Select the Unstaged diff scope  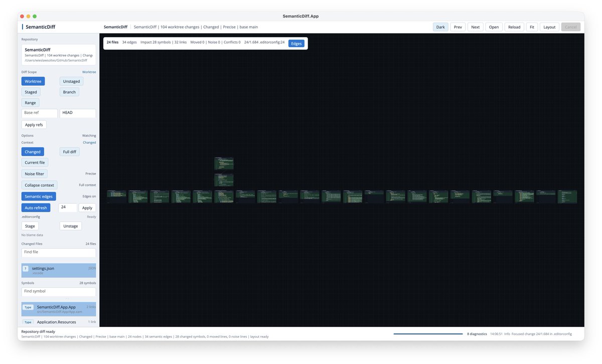click(72, 81)
